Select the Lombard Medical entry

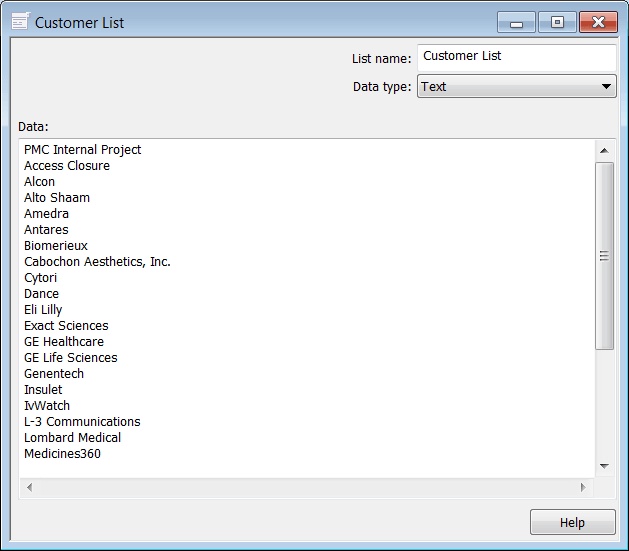72,438
